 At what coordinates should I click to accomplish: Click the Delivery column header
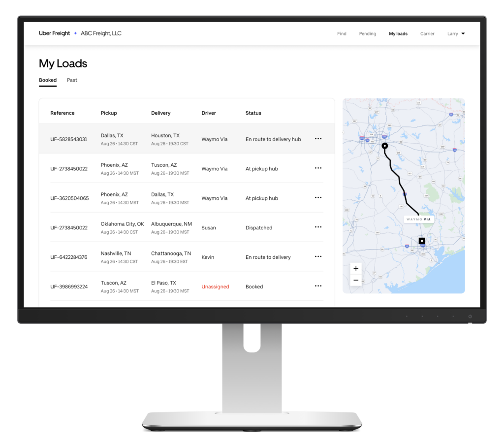tap(161, 113)
